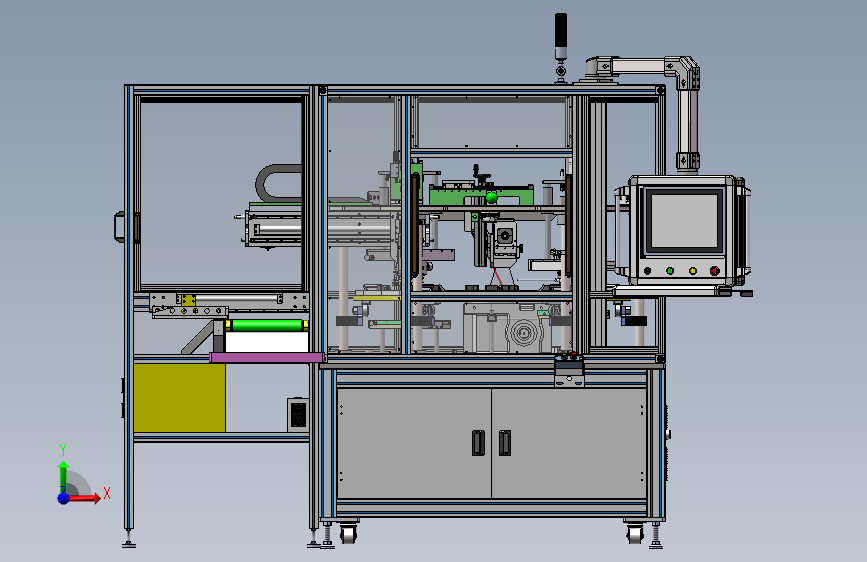Screen dimensions: 867x562
Task: Select the large glass panel of the left enclosure
Action: (221, 194)
